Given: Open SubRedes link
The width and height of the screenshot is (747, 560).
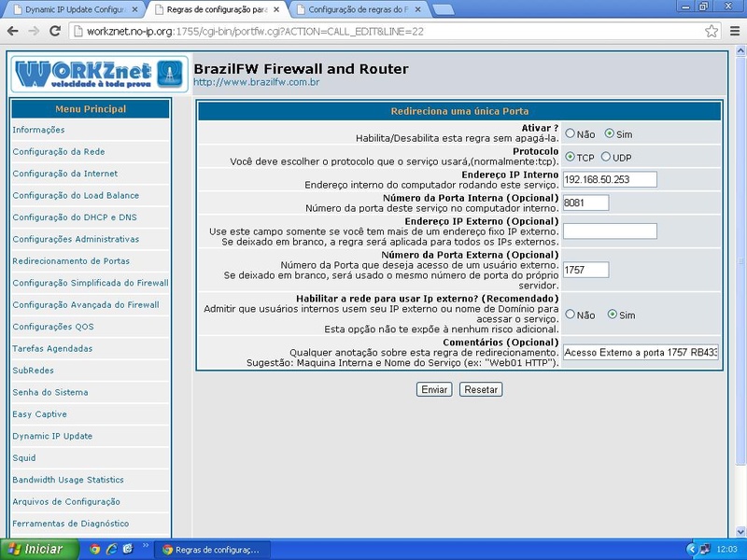Looking at the screenshot, I should [x=33, y=371].
